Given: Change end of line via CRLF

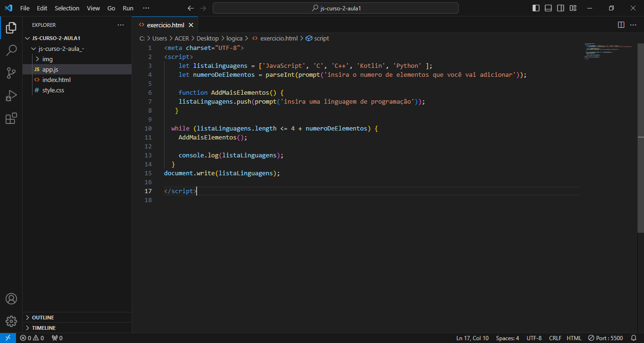Looking at the screenshot, I should click(555, 338).
